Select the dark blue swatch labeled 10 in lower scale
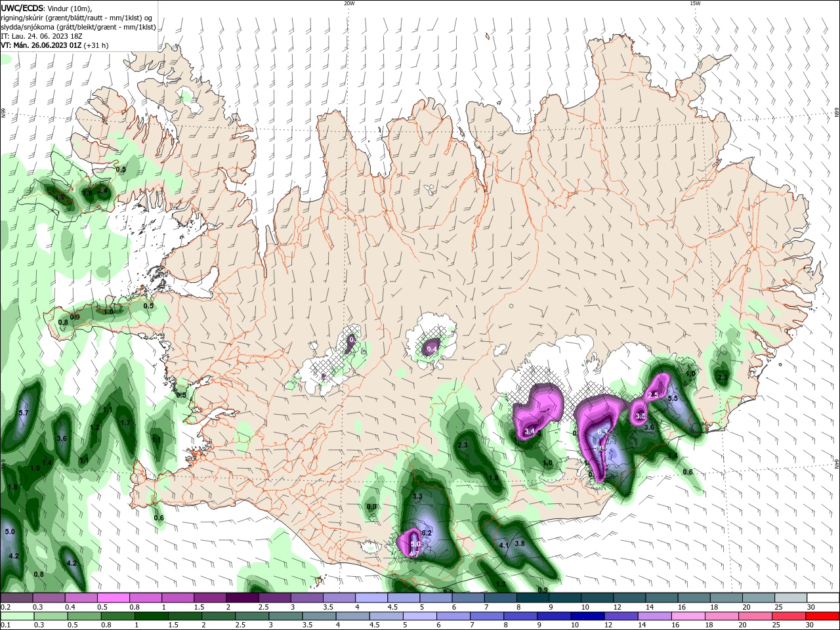The height and width of the screenshot is (630, 840). tap(589, 617)
